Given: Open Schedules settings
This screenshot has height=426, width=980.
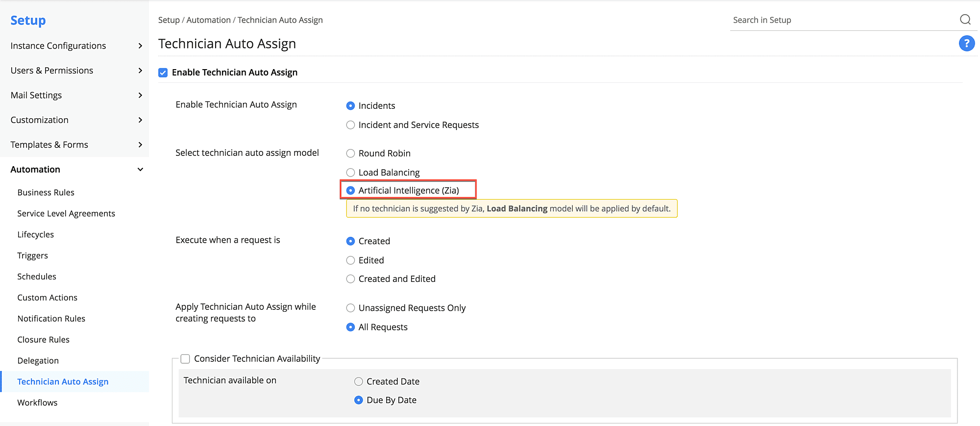Looking at the screenshot, I should [37, 277].
